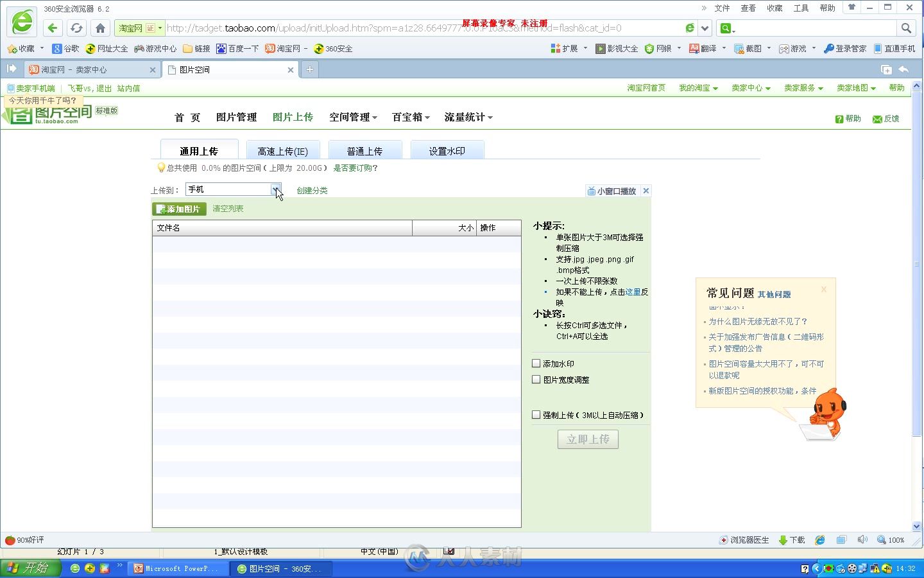Image resolution: width=924 pixels, height=578 pixels.
Task: Open the 游戏中心 bookmark
Action: pos(155,49)
